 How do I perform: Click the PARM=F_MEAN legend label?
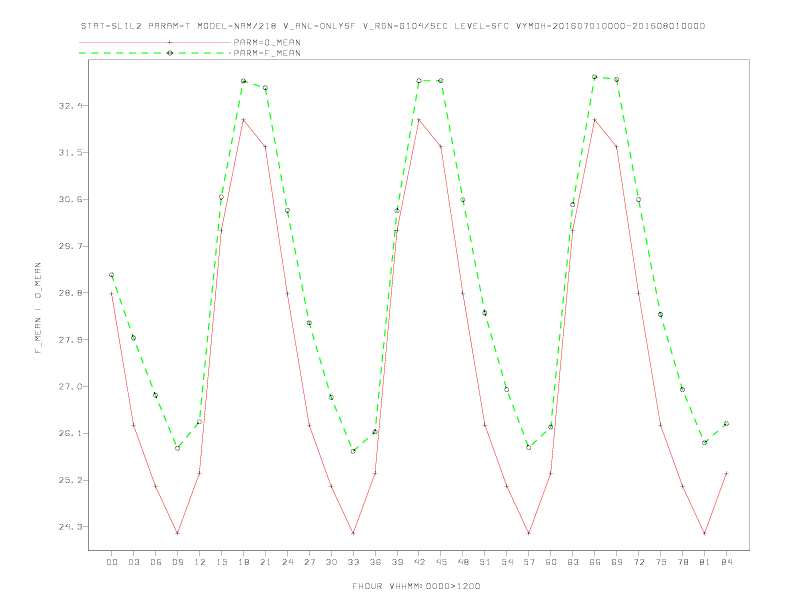267,53
